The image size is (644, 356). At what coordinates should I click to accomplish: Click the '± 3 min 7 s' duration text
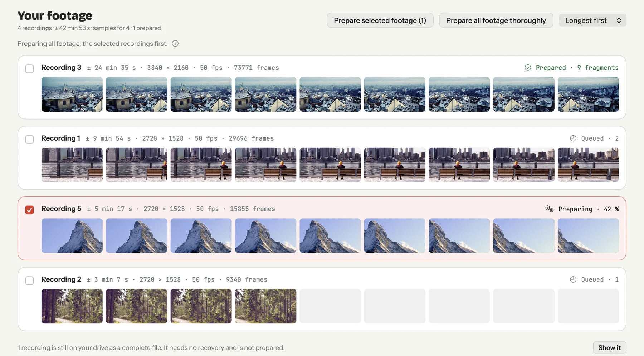point(107,279)
